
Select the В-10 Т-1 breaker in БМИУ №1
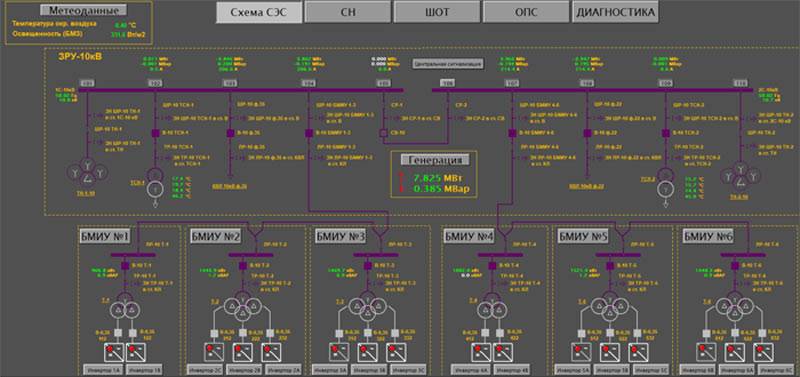(124, 266)
